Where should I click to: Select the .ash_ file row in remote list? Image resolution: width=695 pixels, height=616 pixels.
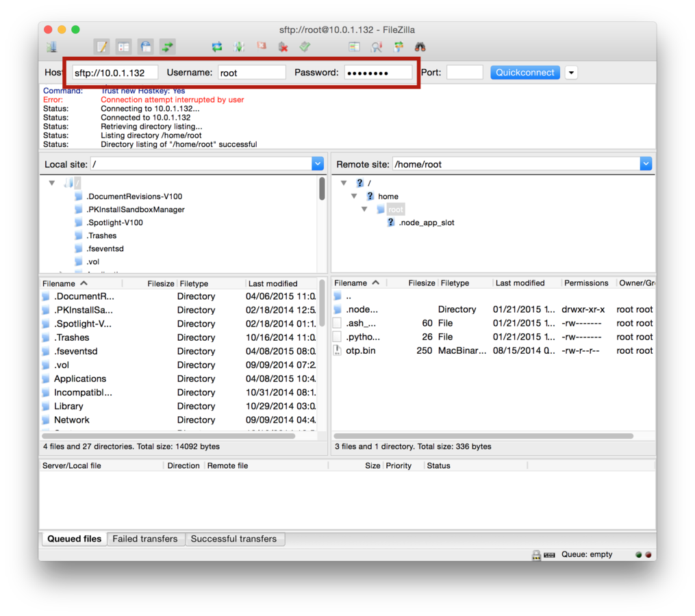(x=493, y=323)
